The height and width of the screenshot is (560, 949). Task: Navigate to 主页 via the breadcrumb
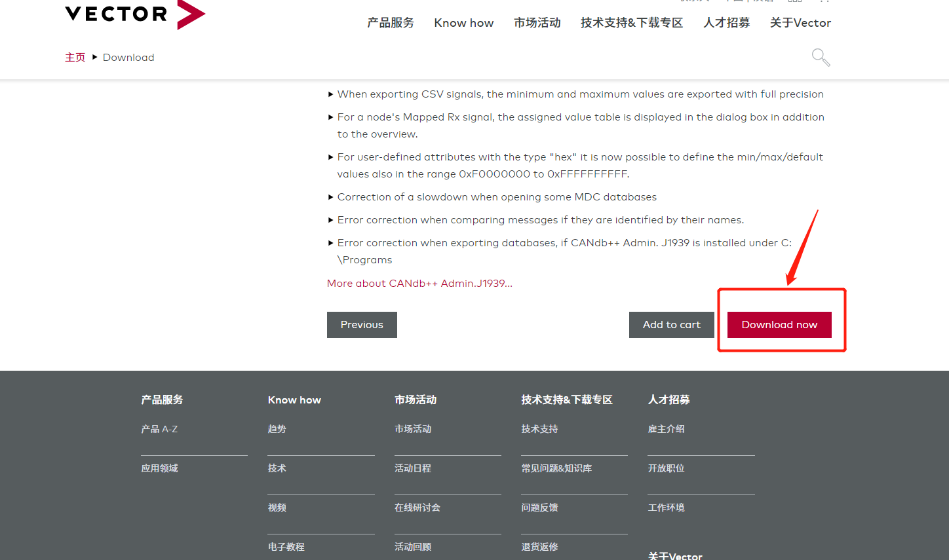[x=75, y=57]
